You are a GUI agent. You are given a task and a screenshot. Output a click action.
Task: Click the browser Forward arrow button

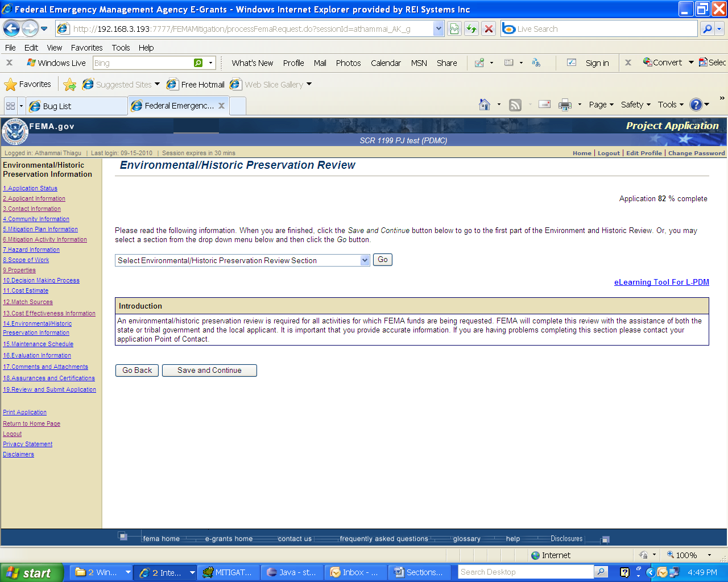[x=30, y=28]
